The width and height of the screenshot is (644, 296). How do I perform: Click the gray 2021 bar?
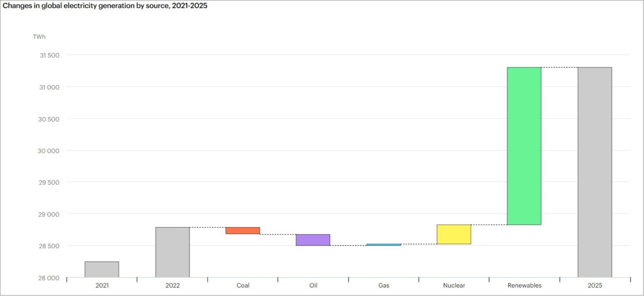click(x=101, y=270)
